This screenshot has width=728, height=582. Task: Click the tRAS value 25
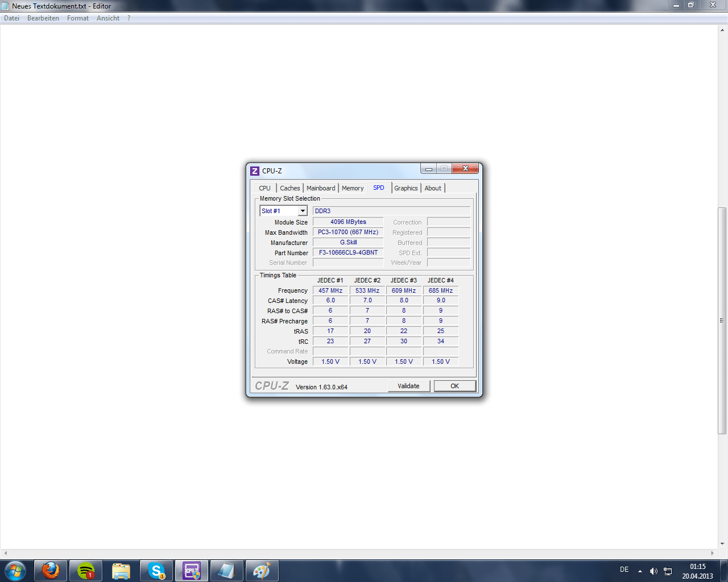coord(441,331)
